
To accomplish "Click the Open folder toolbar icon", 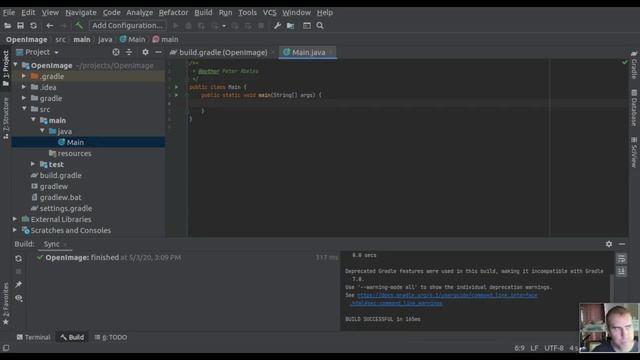I will 7,26.
